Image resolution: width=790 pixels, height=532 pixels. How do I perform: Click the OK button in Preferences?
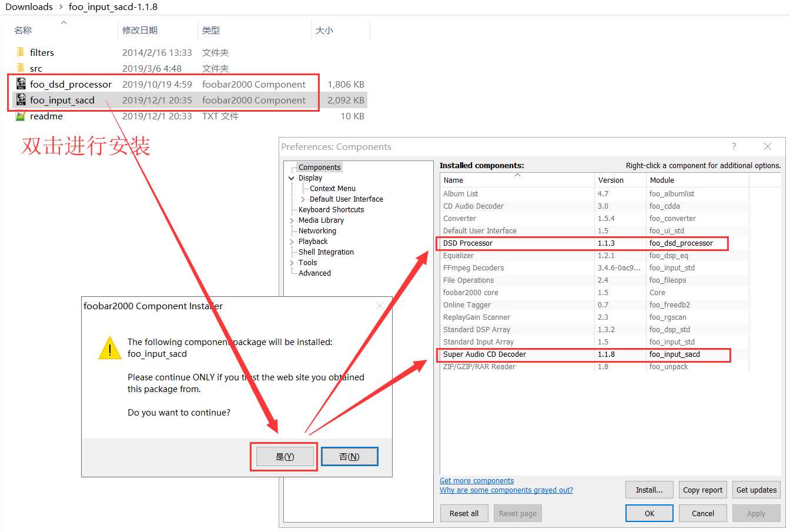[x=650, y=513]
